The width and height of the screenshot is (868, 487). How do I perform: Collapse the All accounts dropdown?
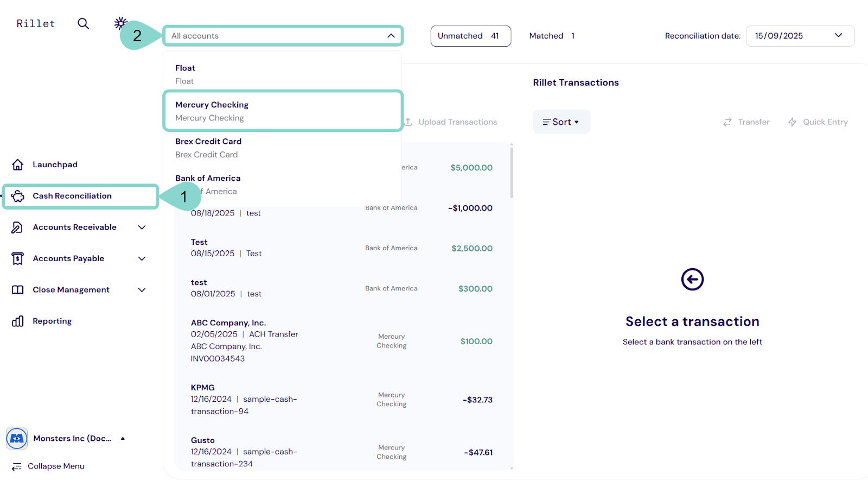[x=391, y=36]
